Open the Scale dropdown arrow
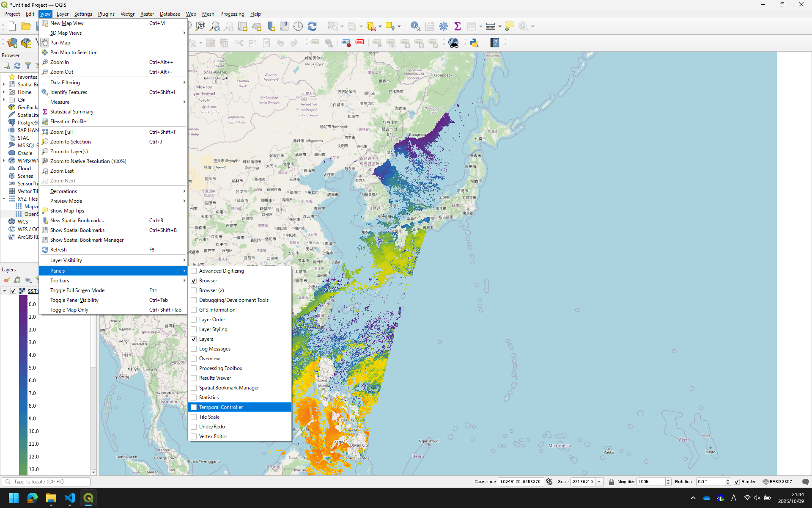The height and width of the screenshot is (508, 812). pyautogui.click(x=599, y=482)
